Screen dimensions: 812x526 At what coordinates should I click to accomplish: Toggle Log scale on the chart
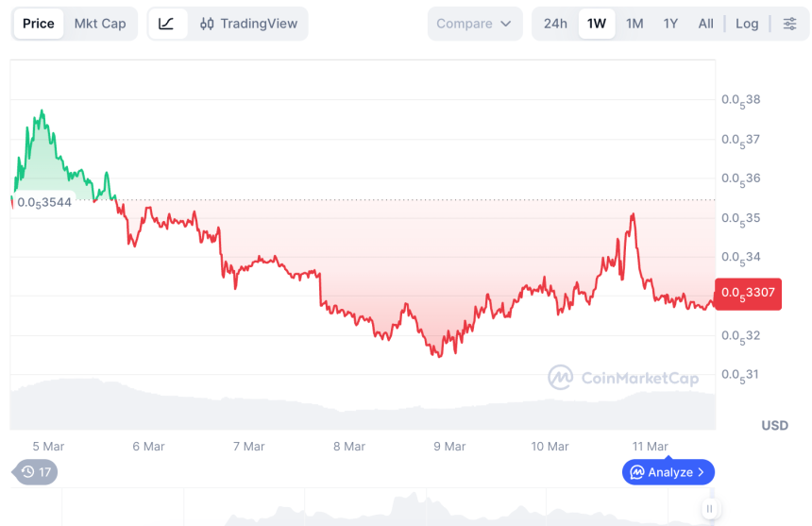747,24
